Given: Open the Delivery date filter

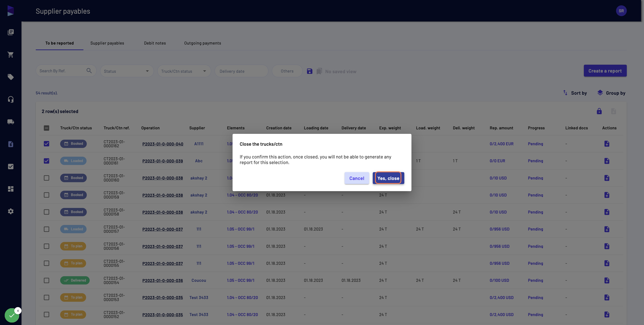Looking at the screenshot, I should point(241,71).
